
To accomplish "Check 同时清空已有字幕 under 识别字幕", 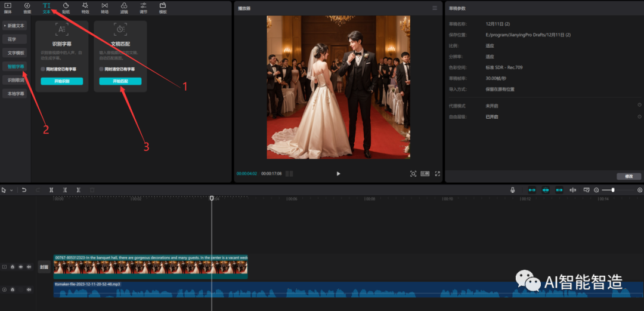I will coord(43,69).
